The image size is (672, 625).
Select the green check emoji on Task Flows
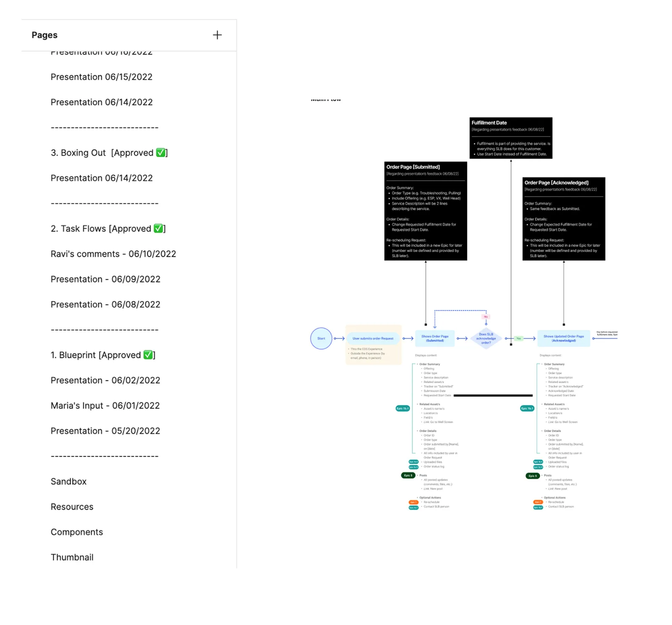(x=158, y=228)
